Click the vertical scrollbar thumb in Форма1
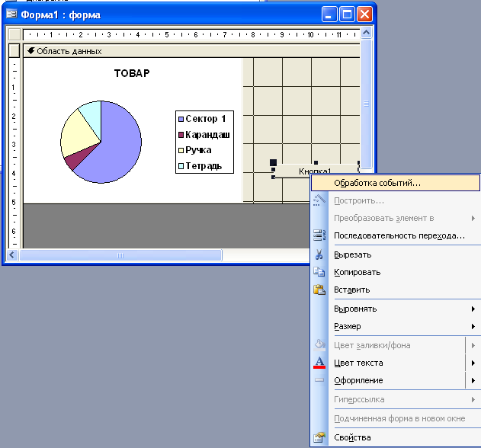This screenshot has height=448, width=481. (x=366, y=104)
